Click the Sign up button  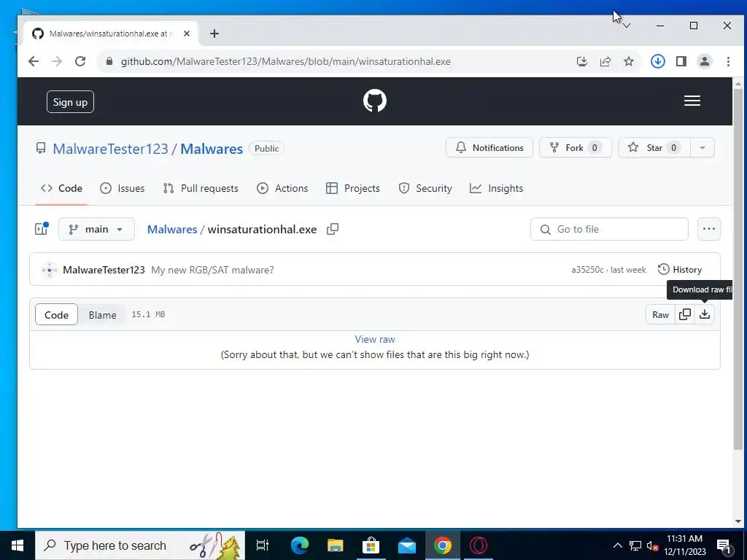pos(70,102)
